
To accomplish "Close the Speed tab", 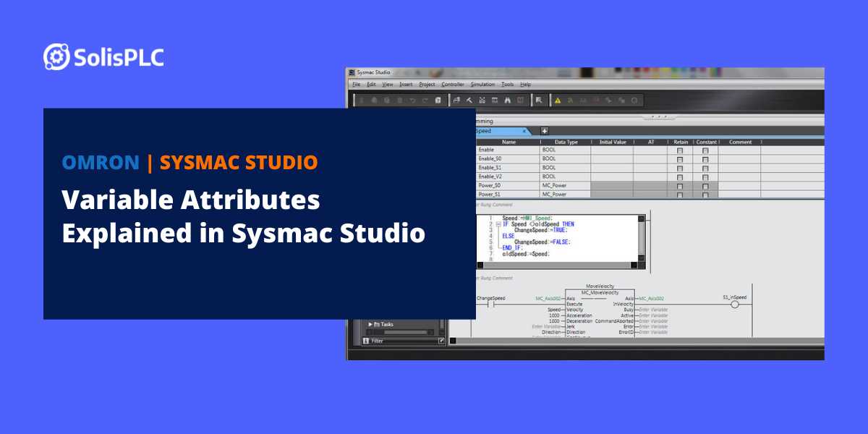I will coord(524,132).
